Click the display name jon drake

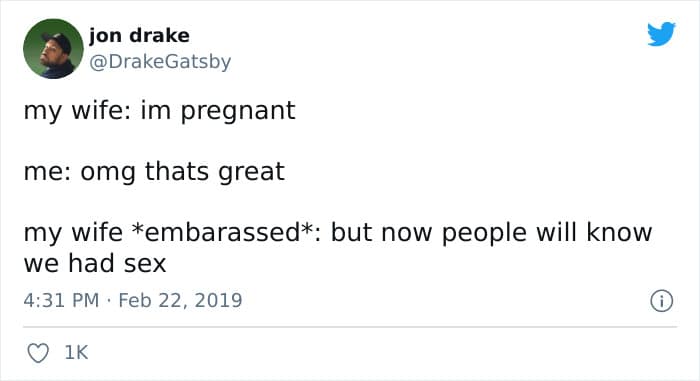click(139, 36)
